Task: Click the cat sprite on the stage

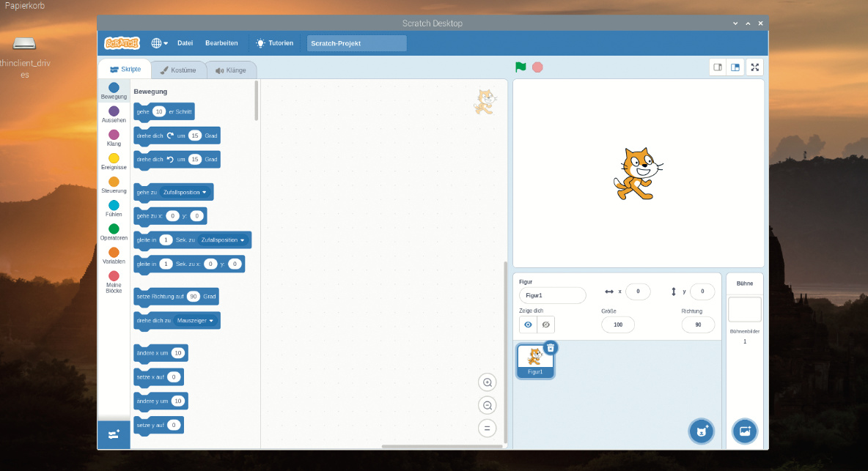Action: (x=638, y=174)
